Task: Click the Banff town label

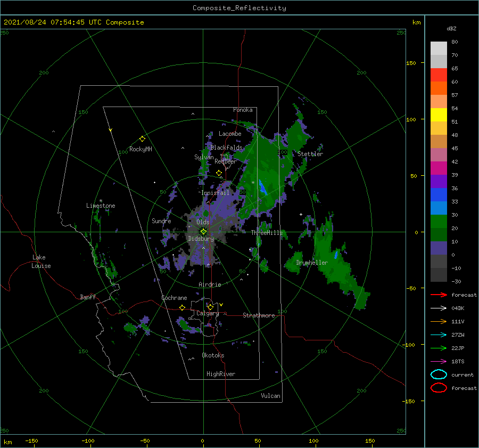Action: tap(88, 297)
